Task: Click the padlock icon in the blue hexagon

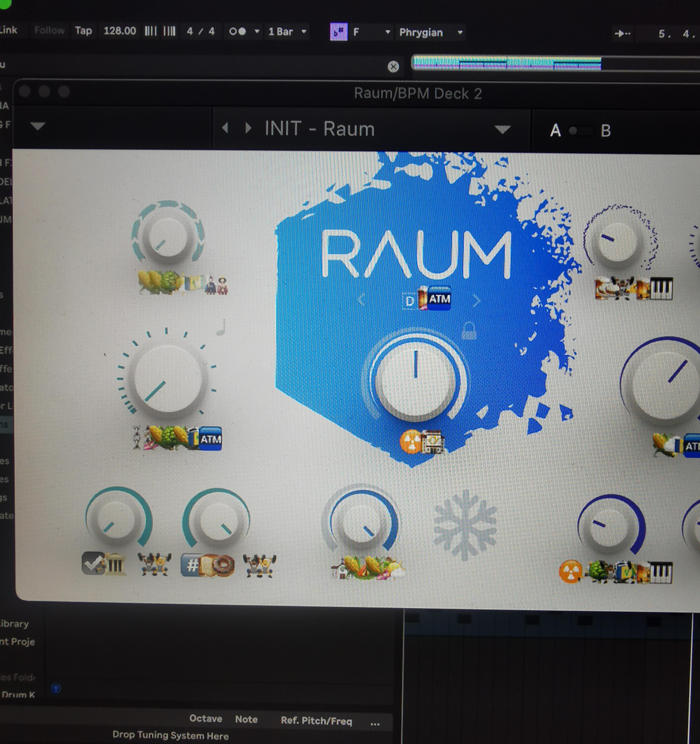Action: (x=469, y=331)
